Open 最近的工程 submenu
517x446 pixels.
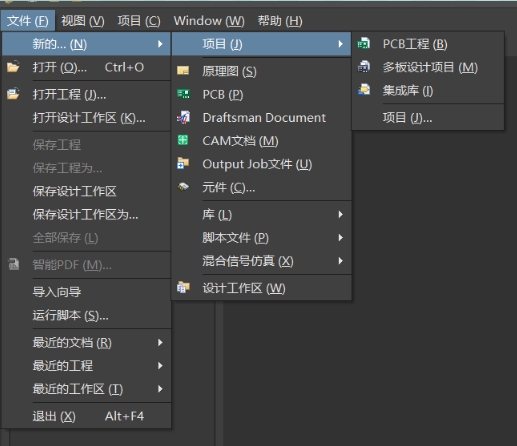point(86,366)
